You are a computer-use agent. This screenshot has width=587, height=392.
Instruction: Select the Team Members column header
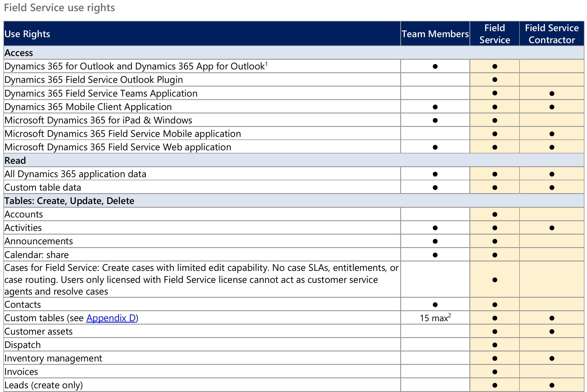tap(435, 34)
